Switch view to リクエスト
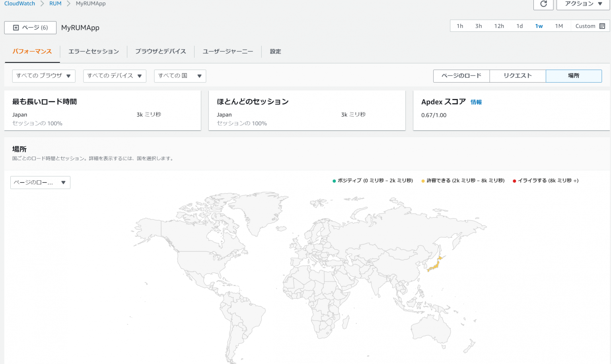 [x=518, y=76]
